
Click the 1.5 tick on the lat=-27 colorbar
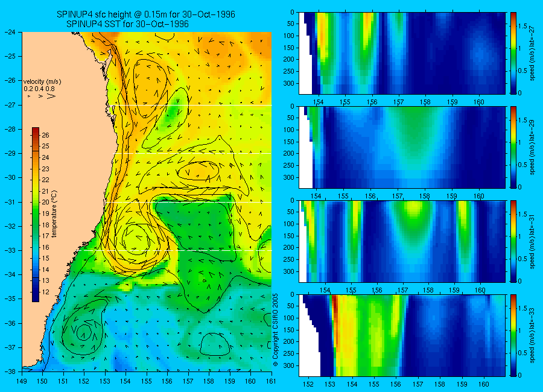(522, 27)
